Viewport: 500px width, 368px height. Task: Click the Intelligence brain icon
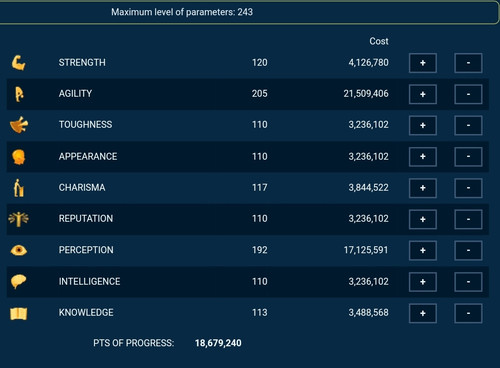19,281
